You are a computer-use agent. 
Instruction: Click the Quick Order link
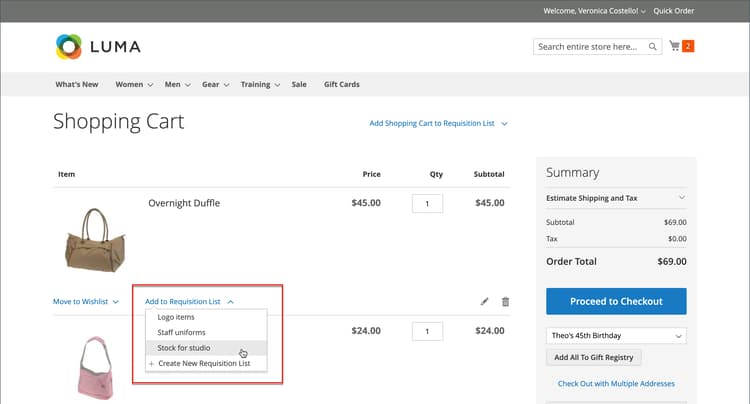pyautogui.click(x=673, y=11)
